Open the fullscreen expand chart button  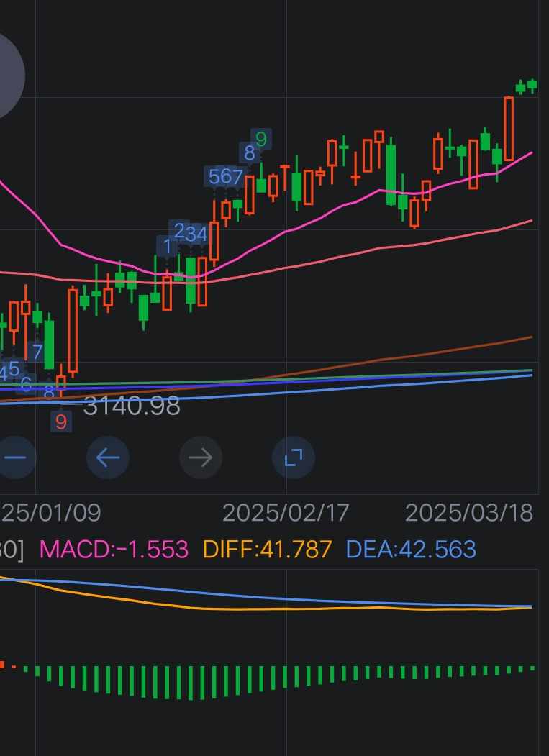(294, 457)
